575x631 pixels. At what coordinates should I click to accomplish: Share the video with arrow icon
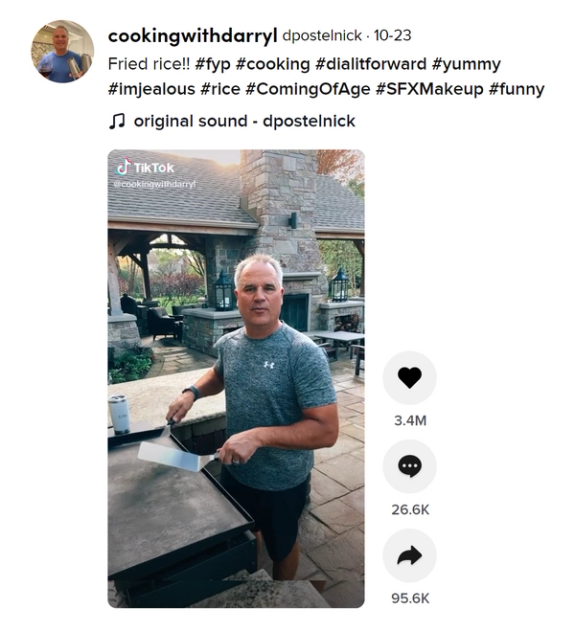[x=409, y=555]
